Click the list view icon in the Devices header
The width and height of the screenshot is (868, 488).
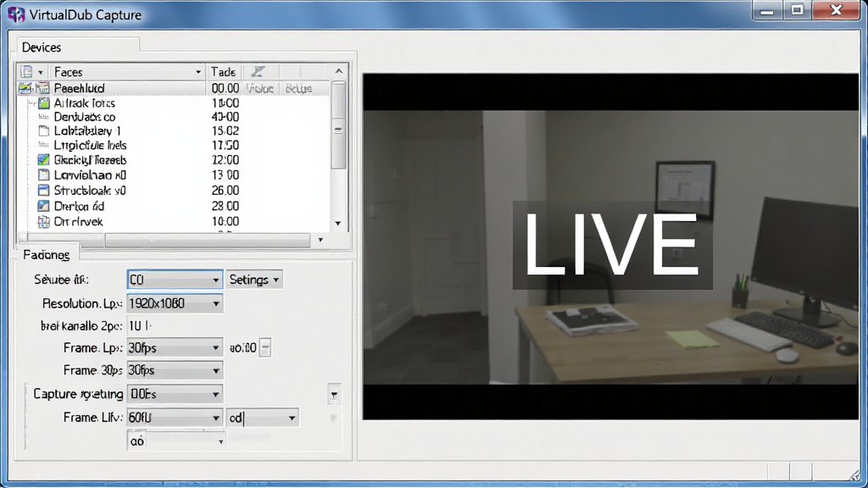tap(26, 72)
